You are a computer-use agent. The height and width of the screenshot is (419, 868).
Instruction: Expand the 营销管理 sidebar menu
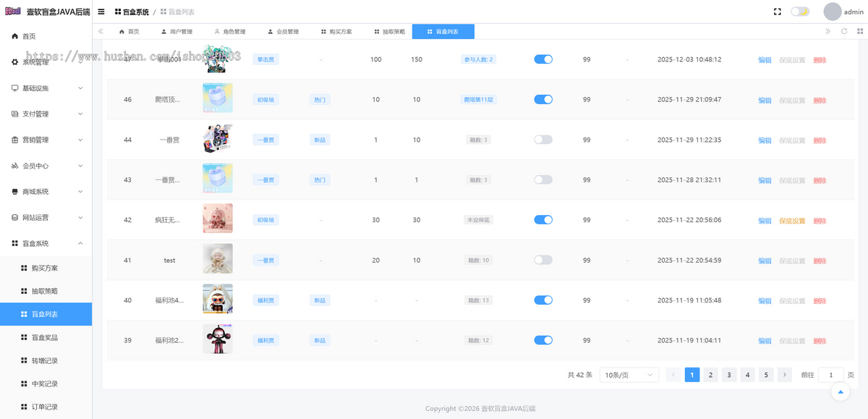tap(46, 140)
